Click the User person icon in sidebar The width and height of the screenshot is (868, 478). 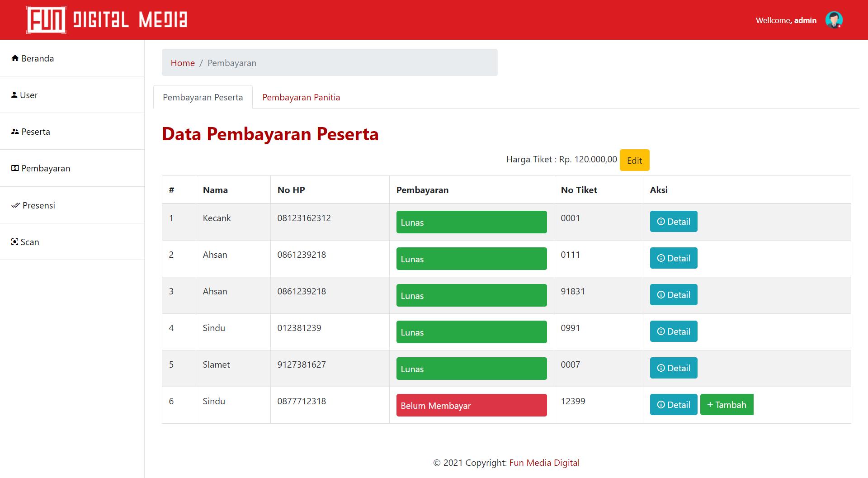point(14,95)
